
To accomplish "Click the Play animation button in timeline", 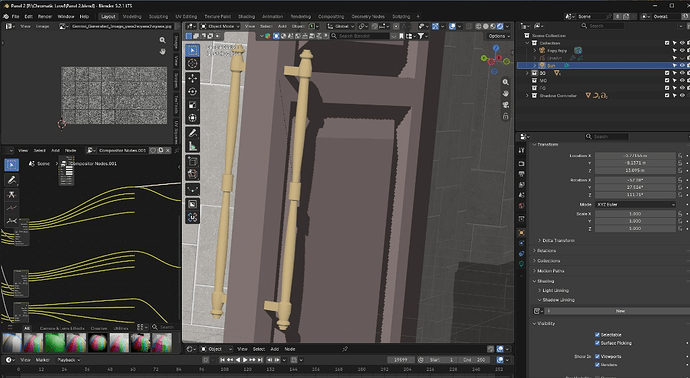I will pyautogui.click(x=245, y=360).
